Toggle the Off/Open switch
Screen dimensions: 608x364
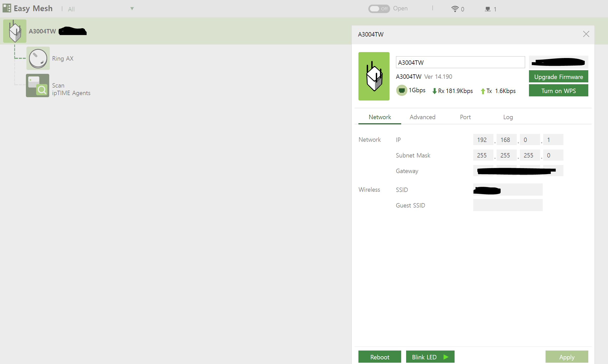379,9
